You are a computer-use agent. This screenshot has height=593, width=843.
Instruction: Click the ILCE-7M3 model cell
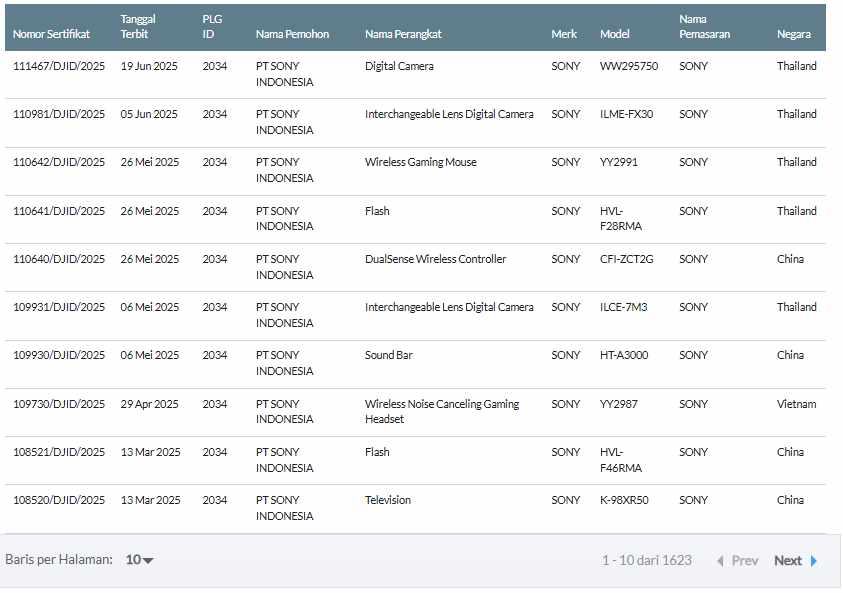tap(623, 307)
